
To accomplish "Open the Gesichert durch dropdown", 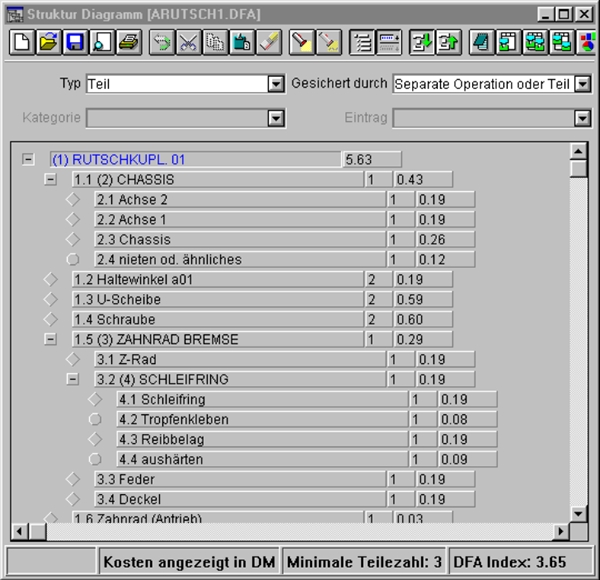I will (x=583, y=85).
